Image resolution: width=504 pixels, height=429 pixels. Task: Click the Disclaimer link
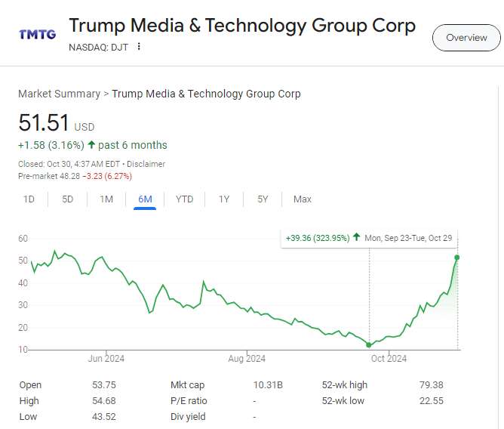(146, 164)
